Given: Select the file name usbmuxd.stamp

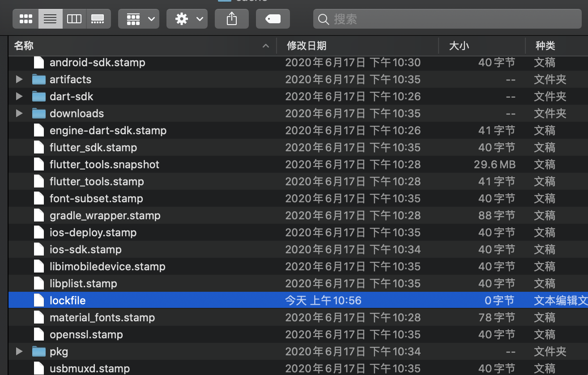Looking at the screenshot, I should pos(89,368).
